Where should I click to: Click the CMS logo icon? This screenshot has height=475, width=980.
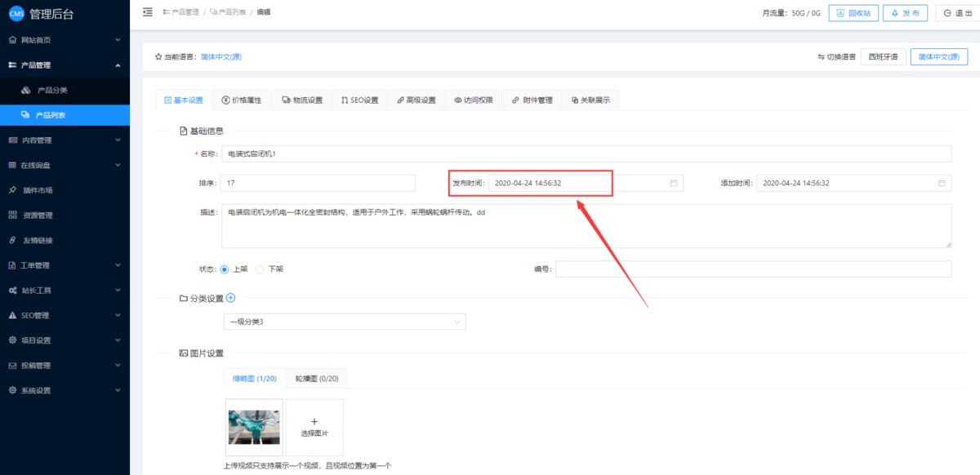tap(16, 13)
